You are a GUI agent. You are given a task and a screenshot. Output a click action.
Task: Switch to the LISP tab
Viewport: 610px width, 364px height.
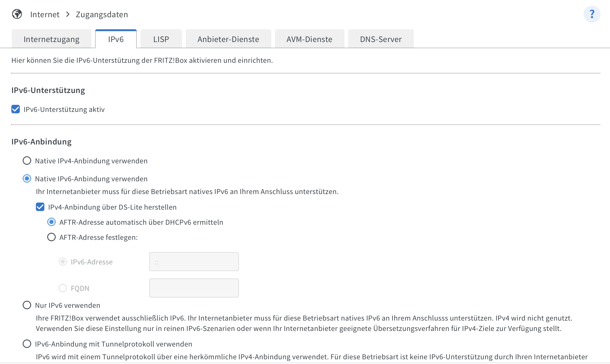point(161,39)
